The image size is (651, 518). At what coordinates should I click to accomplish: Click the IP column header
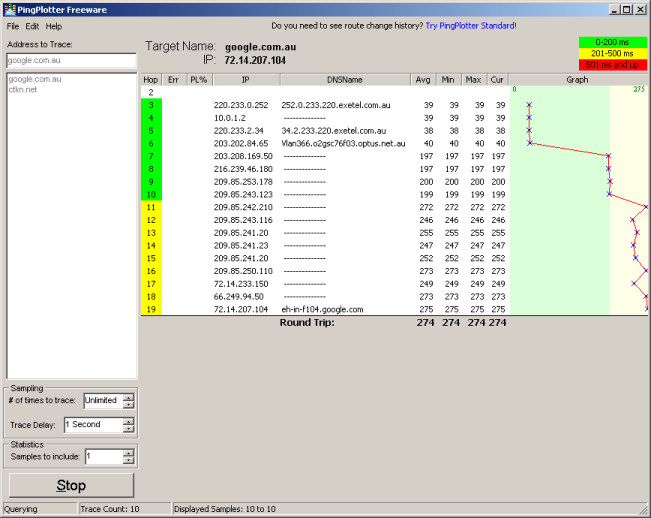tap(246, 80)
